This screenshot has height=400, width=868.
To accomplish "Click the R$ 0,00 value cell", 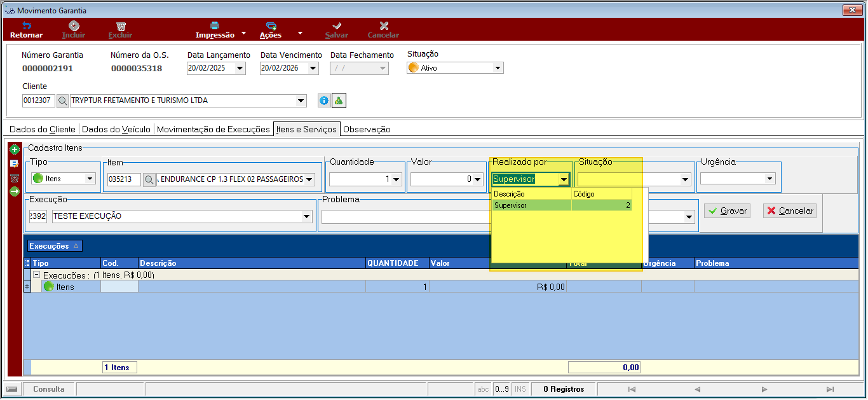I will (x=498, y=287).
